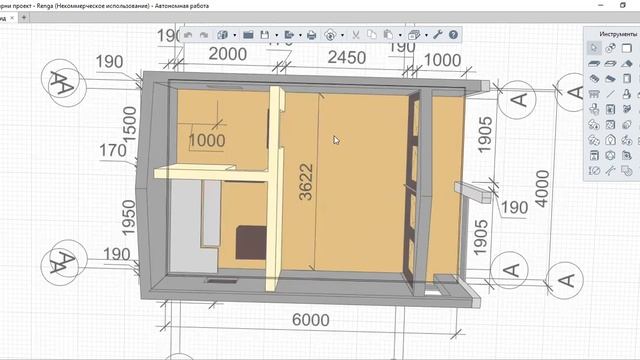
Task: Click the Инструменты panel header
Action: 618,34
